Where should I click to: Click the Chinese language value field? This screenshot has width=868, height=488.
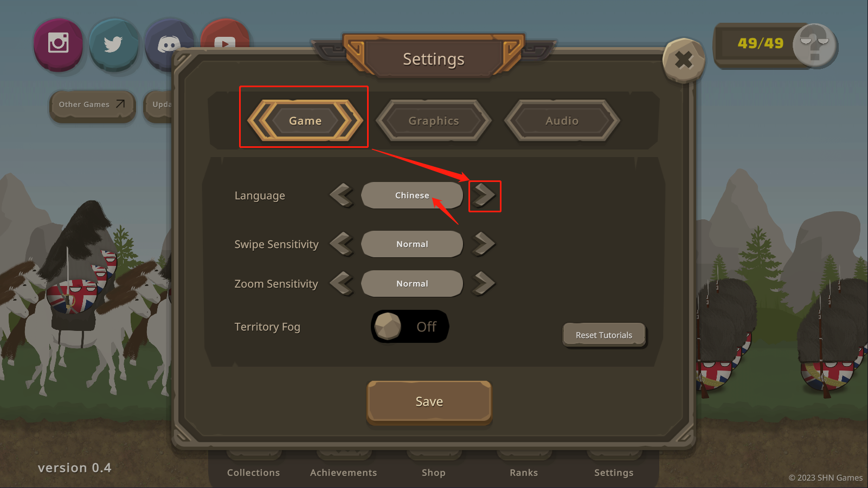(412, 196)
